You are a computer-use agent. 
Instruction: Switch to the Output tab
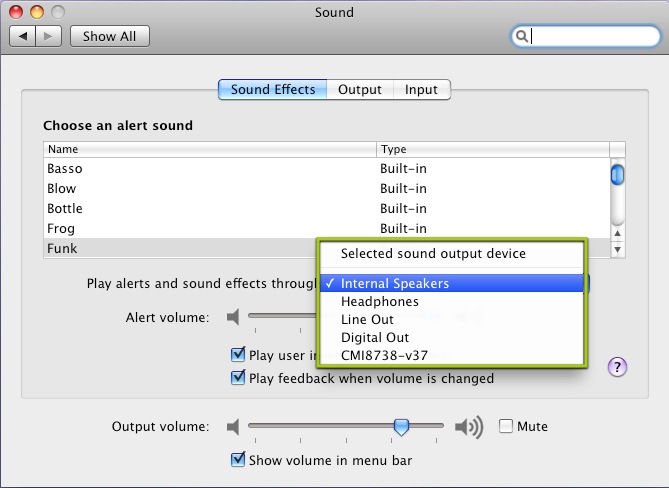pos(359,89)
